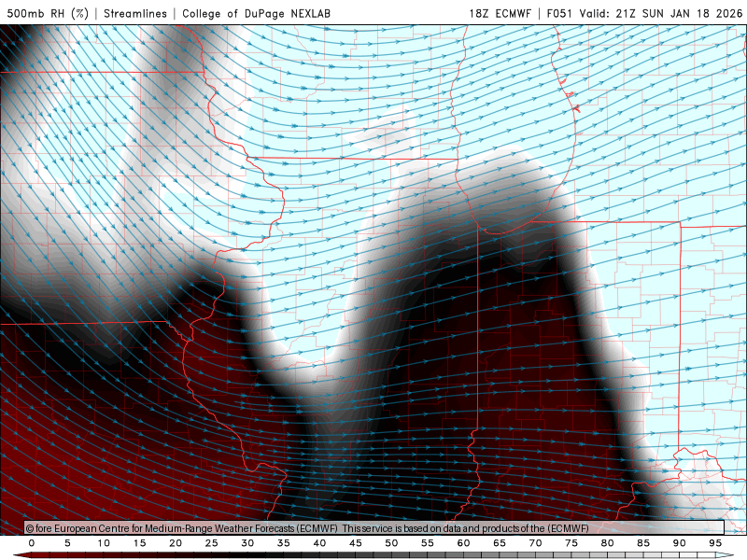Click colorbar label "40"
This screenshot has height=560, width=747.
click(319, 543)
